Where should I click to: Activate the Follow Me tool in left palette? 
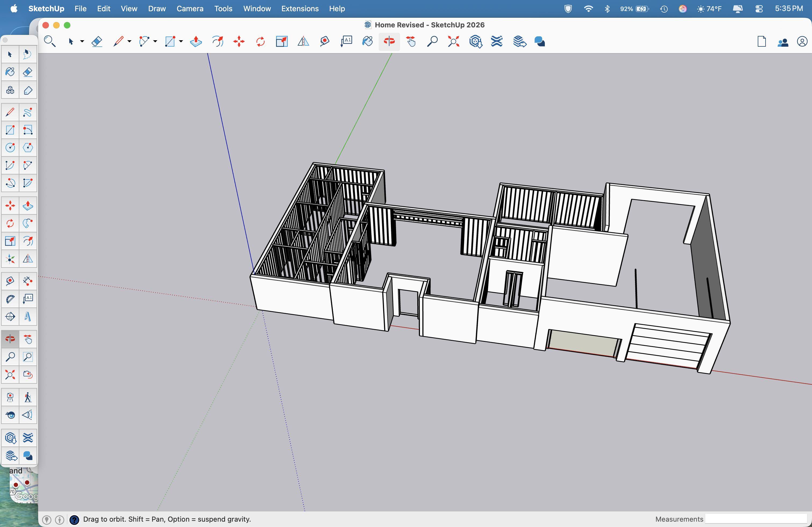[28, 224]
